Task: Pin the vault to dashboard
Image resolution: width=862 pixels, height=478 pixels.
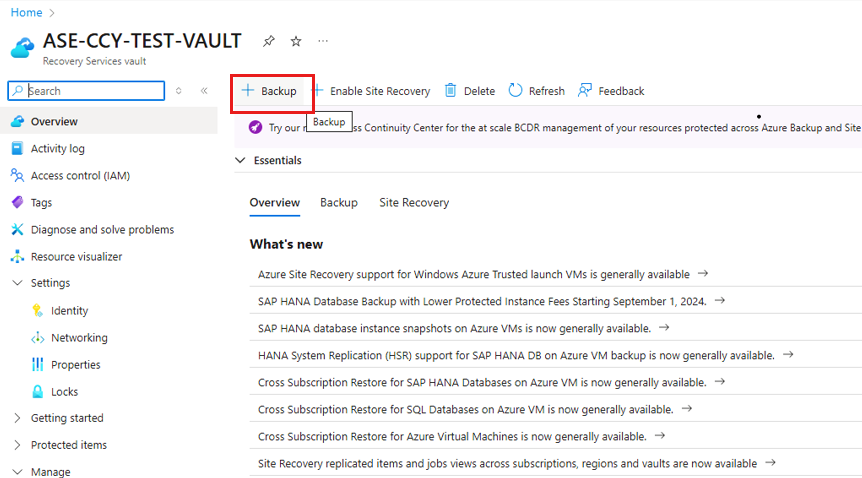Action: coord(268,41)
